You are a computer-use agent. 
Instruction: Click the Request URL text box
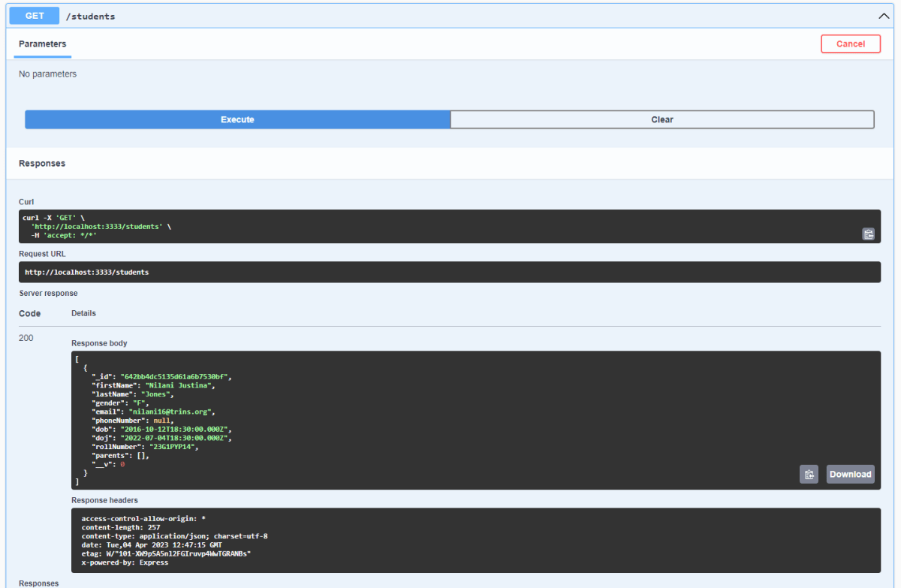tap(450, 272)
